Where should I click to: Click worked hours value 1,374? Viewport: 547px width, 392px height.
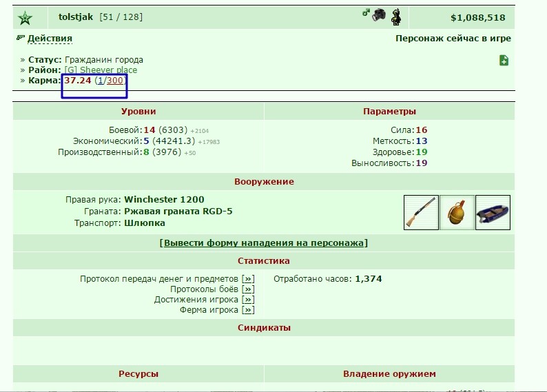(369, 278)
